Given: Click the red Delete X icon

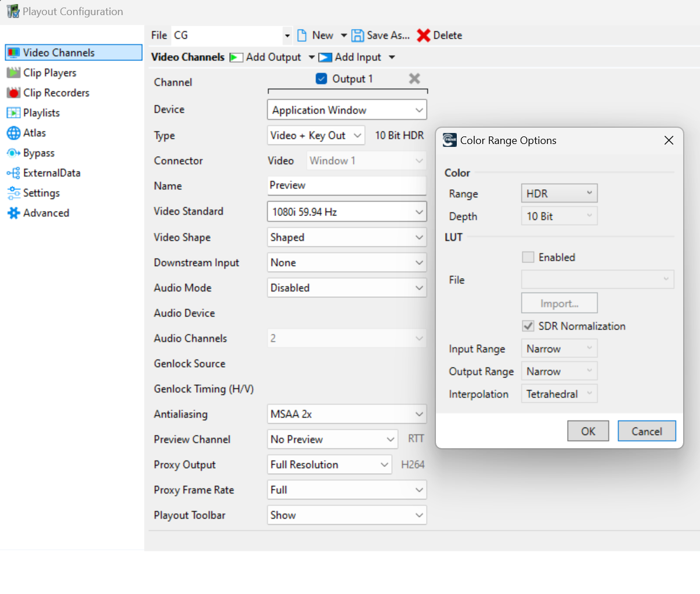Looking at the screenshot, I should point(424,35).
